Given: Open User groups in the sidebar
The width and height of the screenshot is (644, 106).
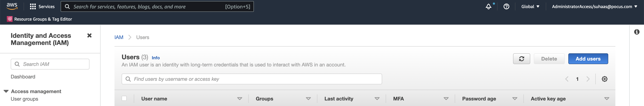Looking at the screenshot, I should pyautogui.click(x=25, y=99).
